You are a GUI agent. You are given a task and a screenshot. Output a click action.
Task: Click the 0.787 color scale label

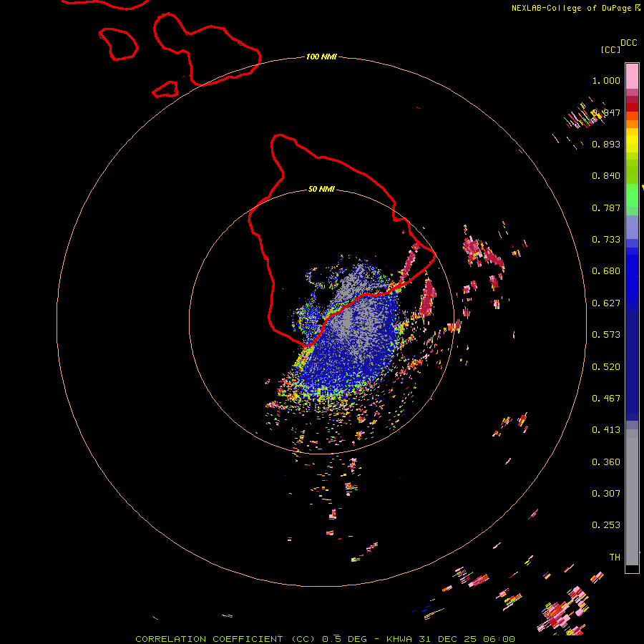[x=606, y=208]
